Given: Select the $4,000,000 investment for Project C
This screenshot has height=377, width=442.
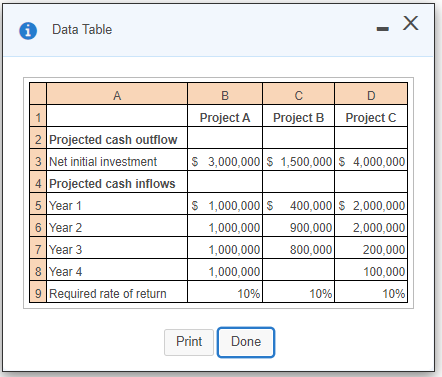Looking at the screenshot, I should pos(371,160).
